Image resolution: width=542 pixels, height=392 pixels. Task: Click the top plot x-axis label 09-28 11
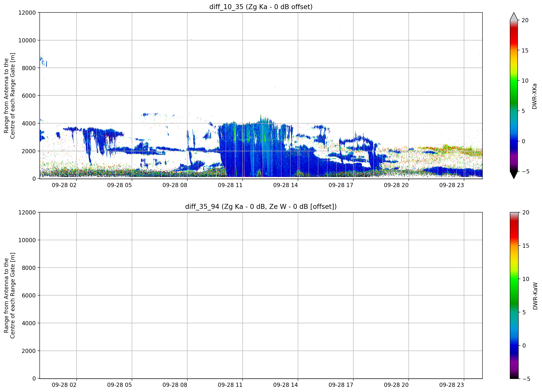click(x=230, y=185)
